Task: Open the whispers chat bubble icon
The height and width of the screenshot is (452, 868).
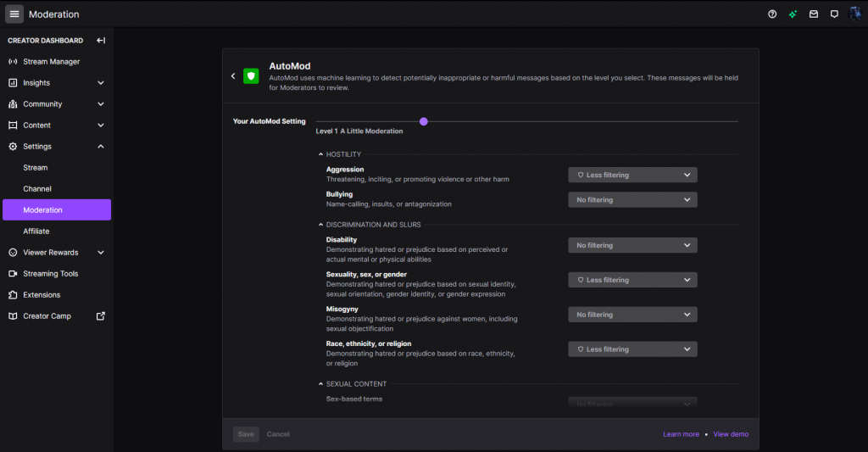Action: point(834,14)
